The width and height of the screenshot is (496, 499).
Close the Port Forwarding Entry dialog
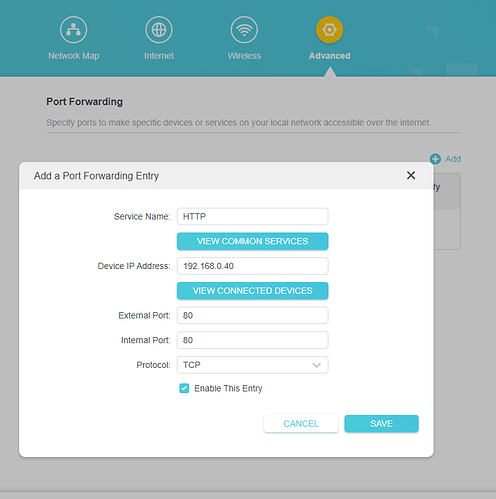coord(411,175)
